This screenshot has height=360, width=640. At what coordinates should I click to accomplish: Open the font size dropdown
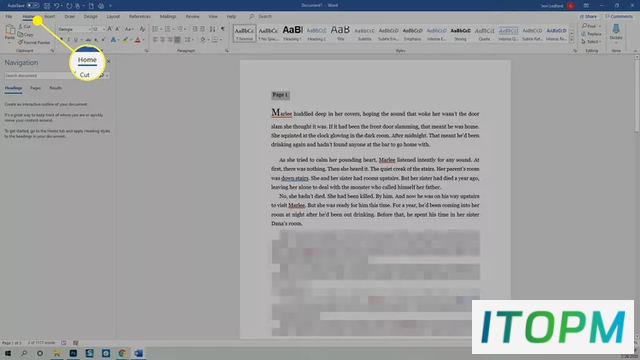(98, 29)
